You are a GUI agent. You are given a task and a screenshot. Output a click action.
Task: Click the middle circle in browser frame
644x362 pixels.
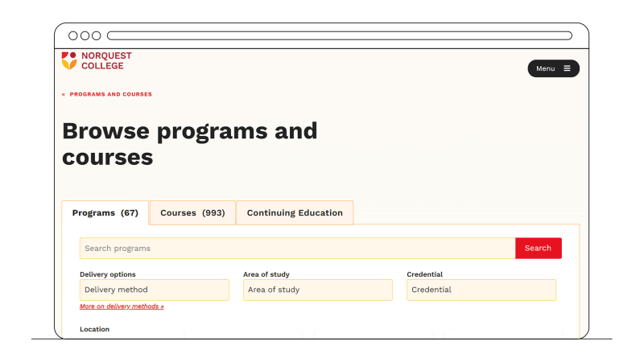[85, 35]
